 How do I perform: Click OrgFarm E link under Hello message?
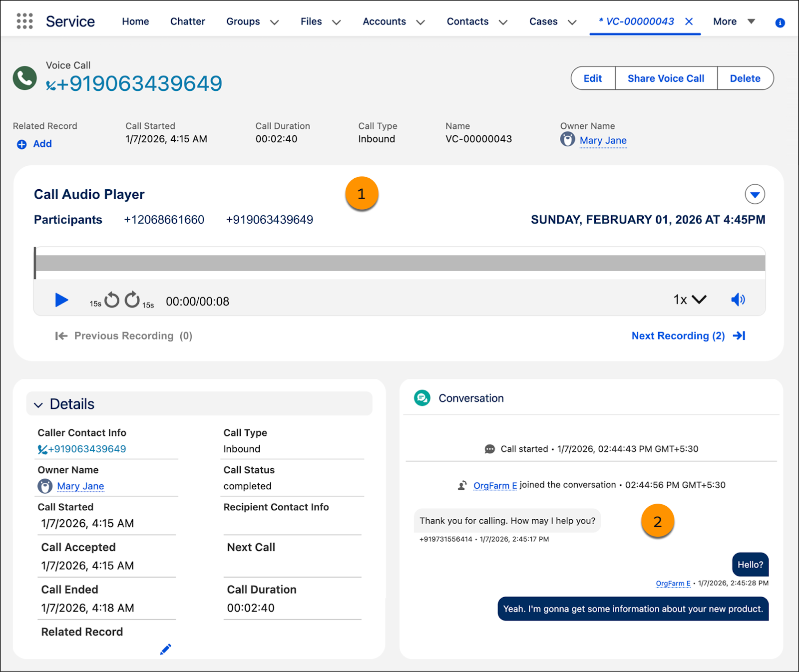pyautogui.click(x=673, y=583)
